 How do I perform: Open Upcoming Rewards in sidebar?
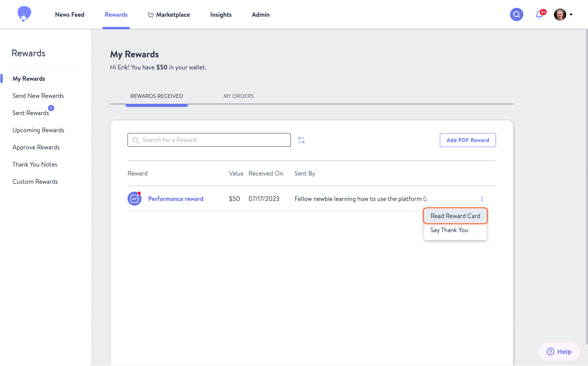[38, 130]
